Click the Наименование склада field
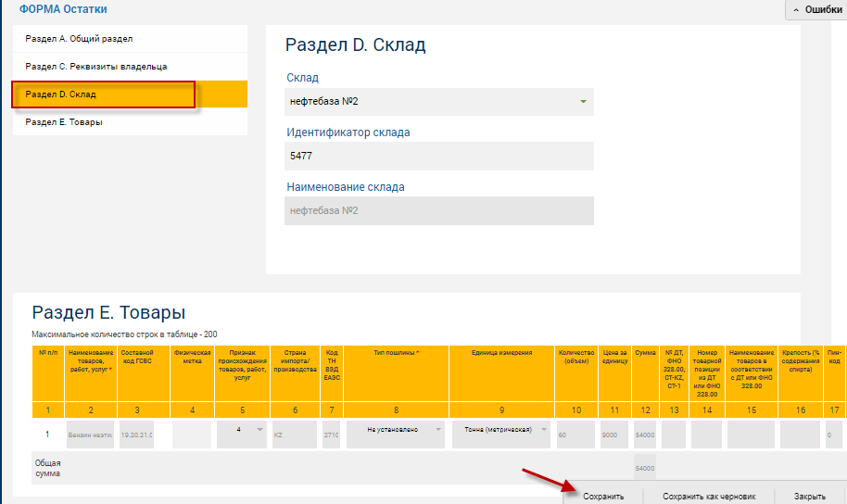847x504 pixels. (x=439, y=211)
